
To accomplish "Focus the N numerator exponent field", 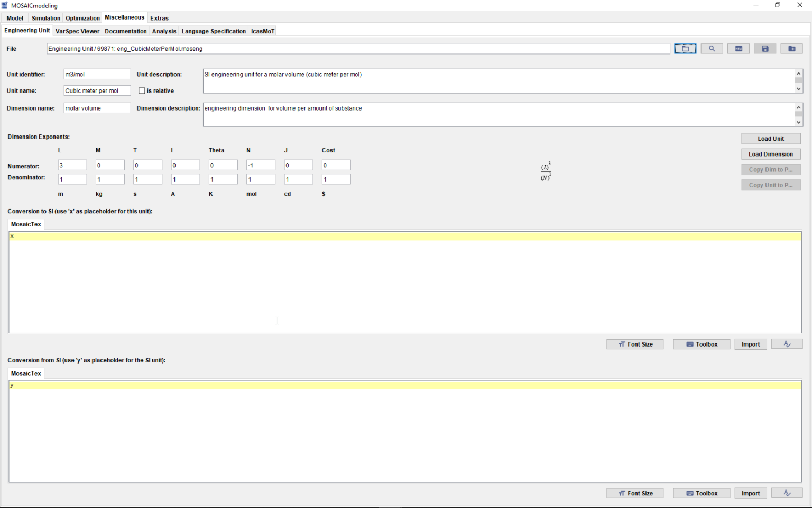I will pyautogui.click(x=261, y=166).
